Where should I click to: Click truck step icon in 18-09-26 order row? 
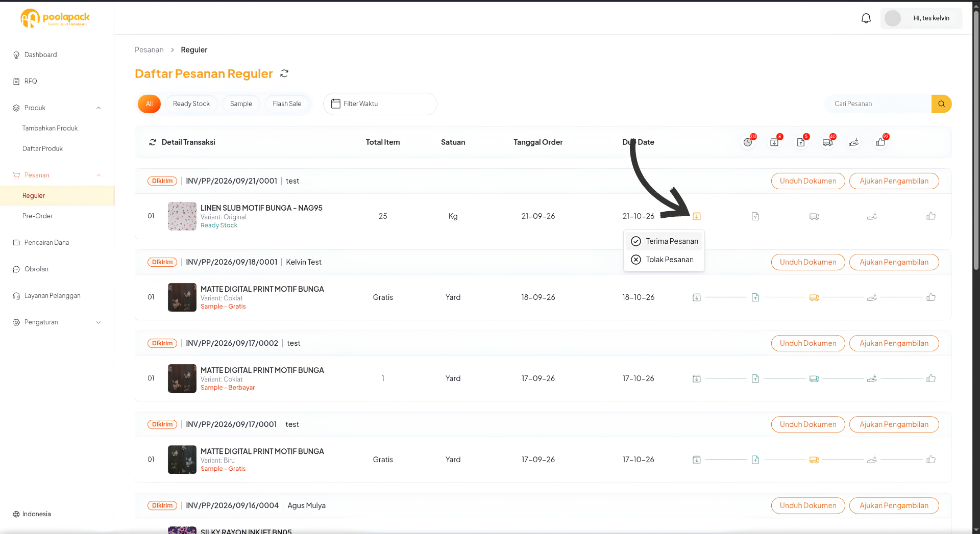click(x=814, y=297)
